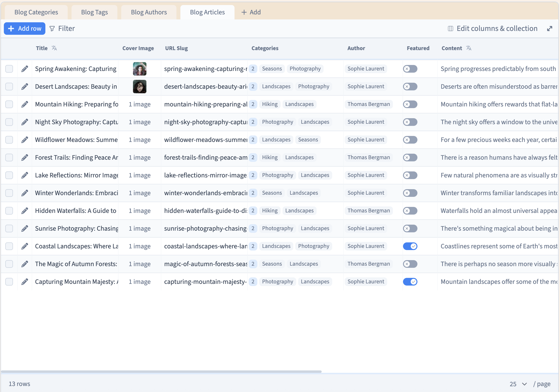Click the Add row button
Screen dimensions: 560x392
[x=25, y=29]
